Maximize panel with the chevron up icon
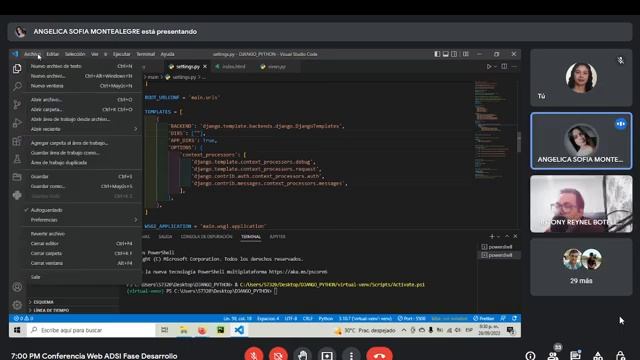This screenshot has height=360, width=640. [x=507, y=236]
